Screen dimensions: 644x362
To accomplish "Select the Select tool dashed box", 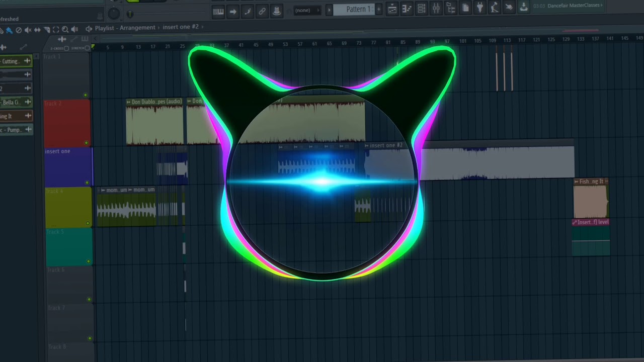I will (x=56, y=30).
